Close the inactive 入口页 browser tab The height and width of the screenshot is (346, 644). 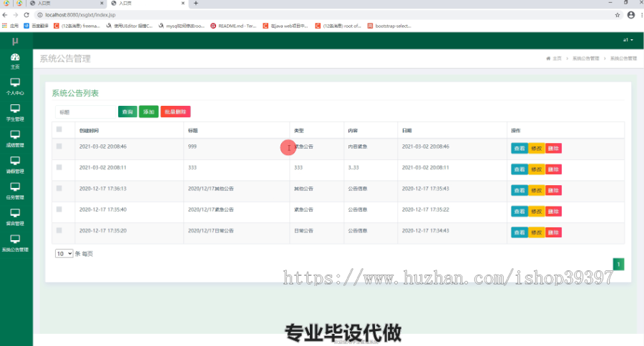coord(102,4)
